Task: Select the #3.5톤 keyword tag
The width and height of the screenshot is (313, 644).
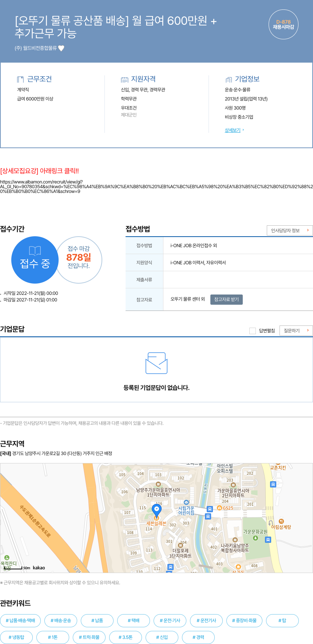Action: (126, 637)
